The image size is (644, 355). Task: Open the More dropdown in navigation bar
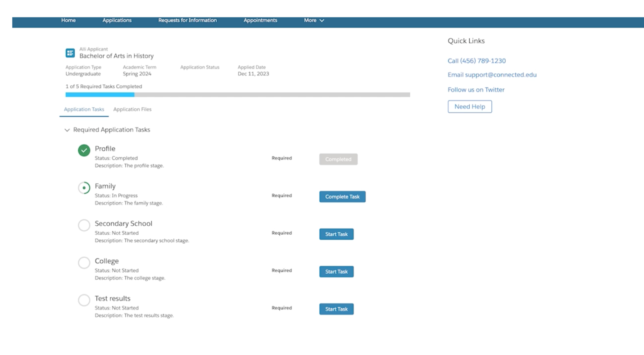click(314, 20)
